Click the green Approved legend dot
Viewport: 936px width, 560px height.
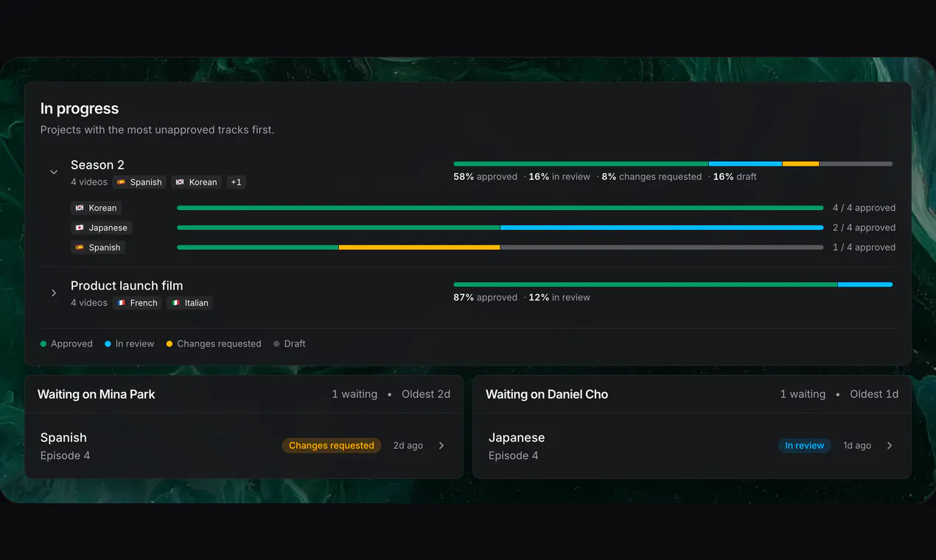pos(43,344)
